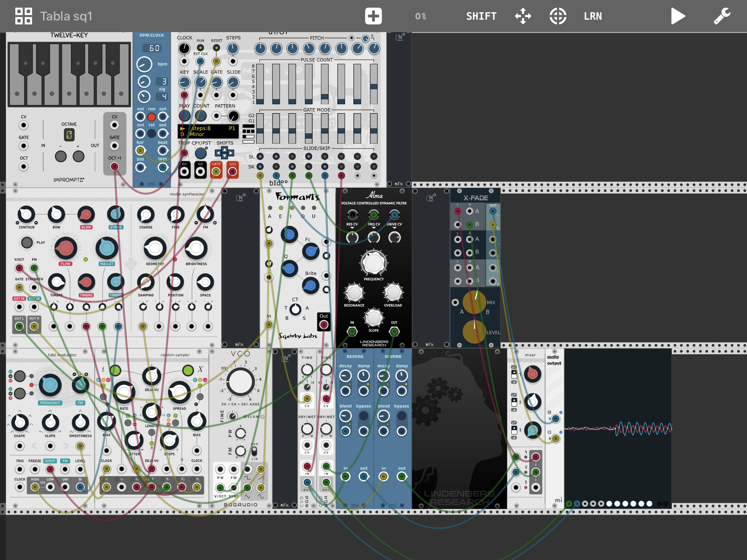Click the green X button on random sampler

coord(188,370)
